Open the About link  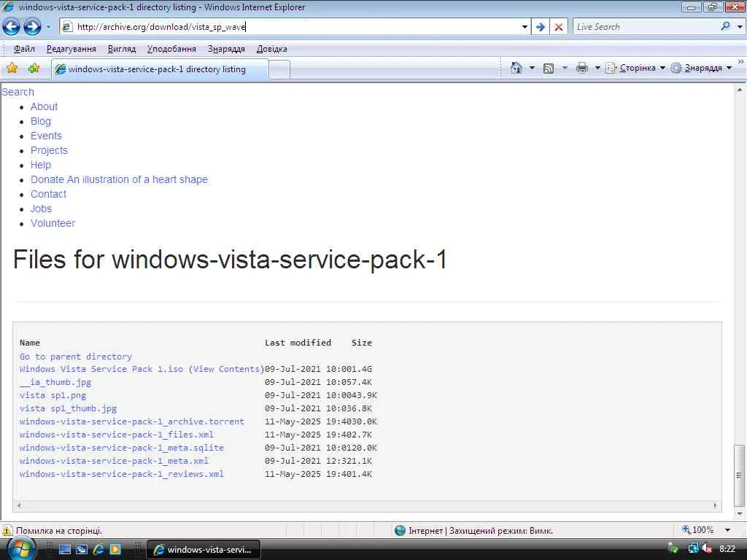44,106
